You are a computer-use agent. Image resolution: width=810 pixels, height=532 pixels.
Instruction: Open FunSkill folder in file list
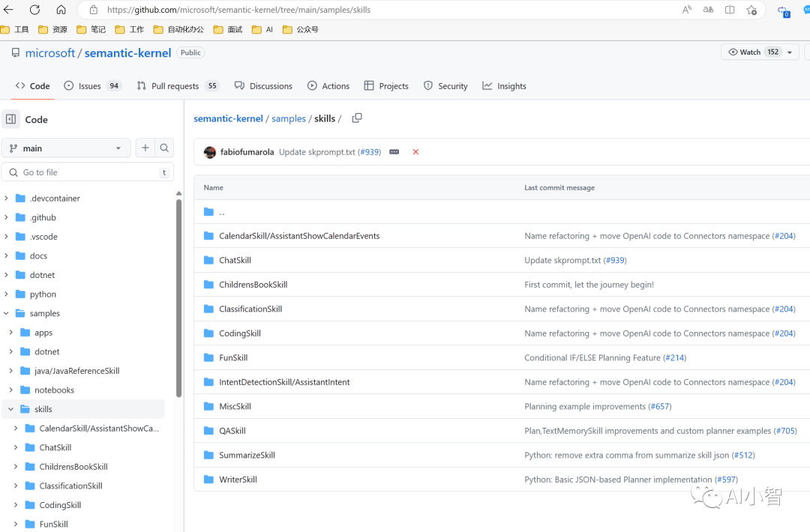tap(233, 357)
